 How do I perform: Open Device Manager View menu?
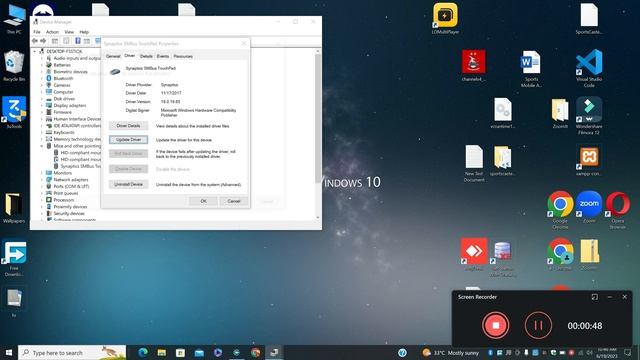(69, 32)
